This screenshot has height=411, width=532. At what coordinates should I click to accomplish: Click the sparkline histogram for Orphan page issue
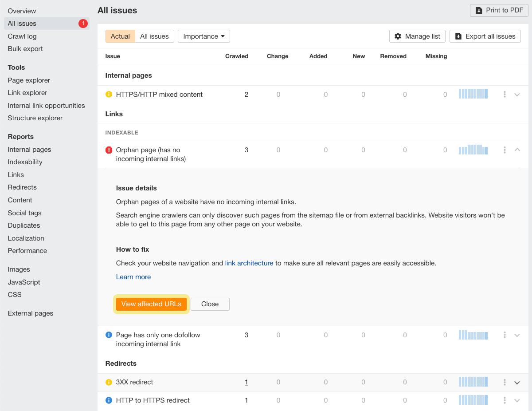(473, 150)
